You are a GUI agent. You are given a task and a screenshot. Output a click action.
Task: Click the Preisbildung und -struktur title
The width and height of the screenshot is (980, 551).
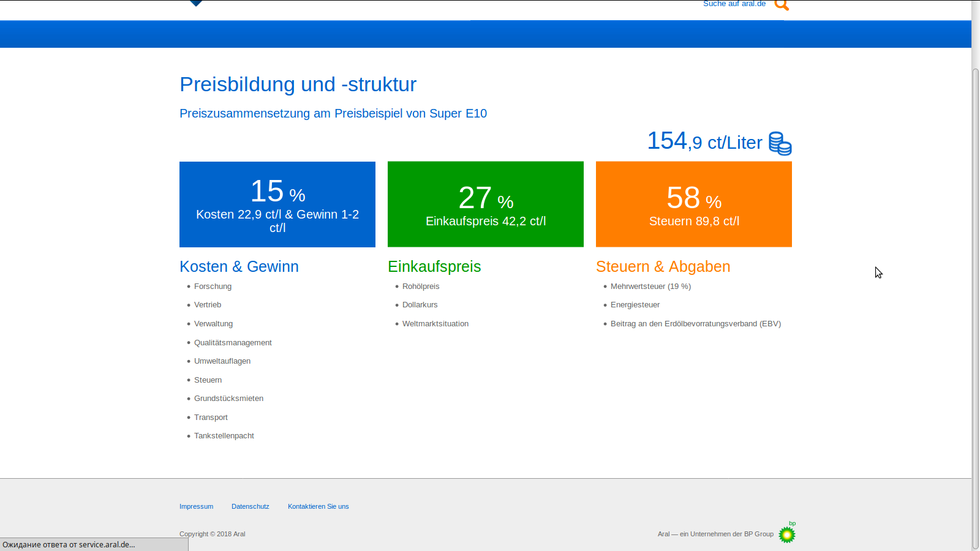click(298, 84)
